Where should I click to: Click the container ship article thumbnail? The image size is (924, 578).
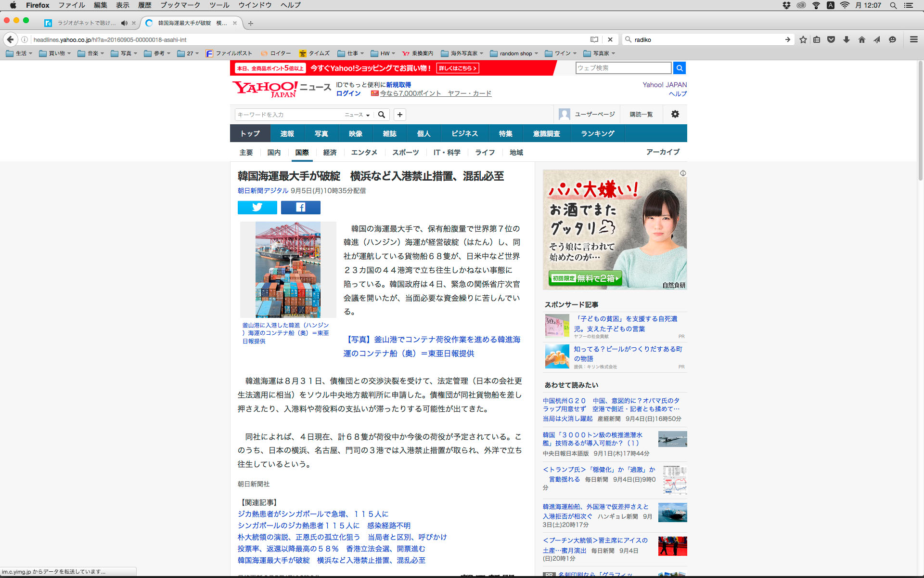tap(288, 269)
